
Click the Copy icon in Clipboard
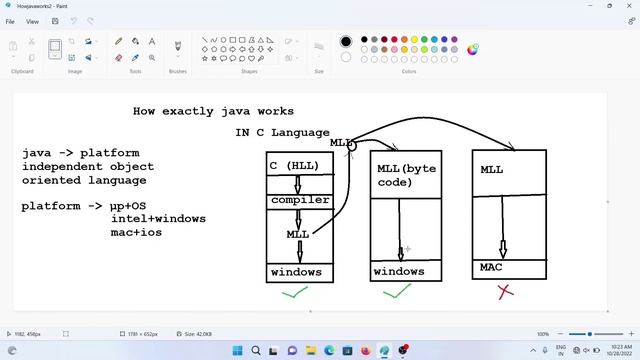pyautogui.click(x=31, y=58)
